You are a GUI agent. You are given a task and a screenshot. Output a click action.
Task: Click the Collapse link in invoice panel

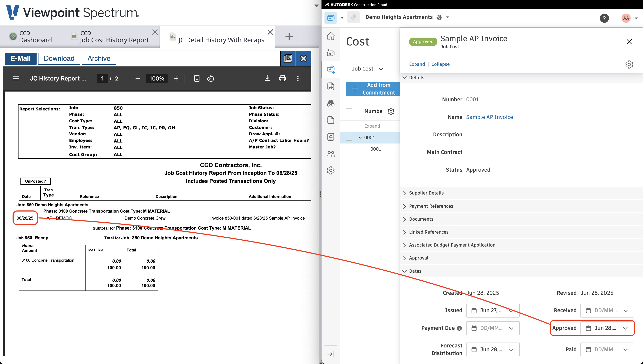[440, 64]
